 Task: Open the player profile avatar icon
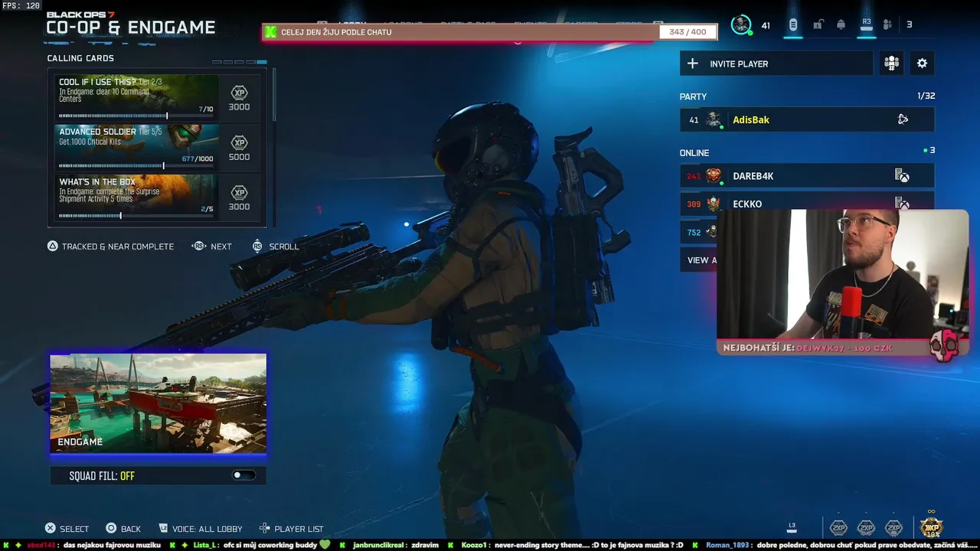coord(741,24)
